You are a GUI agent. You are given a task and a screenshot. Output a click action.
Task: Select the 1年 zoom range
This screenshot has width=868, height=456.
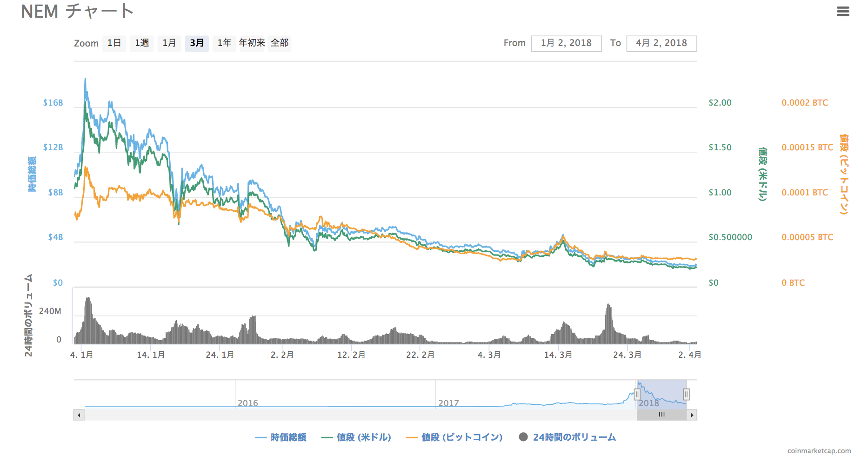pyautogui.click(x=224, y=43)
